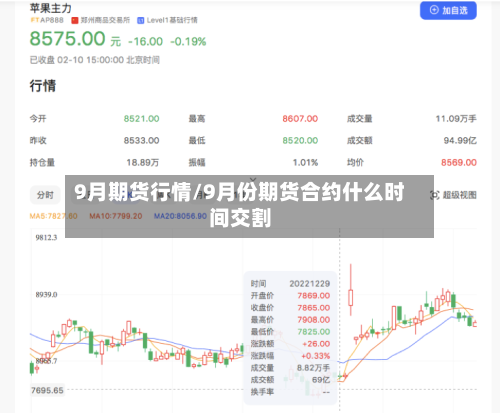This screenshot has width=500, height=413.
Task: Click the 郑州商品交易所 exchange label
Action: [x=105, y=20]
